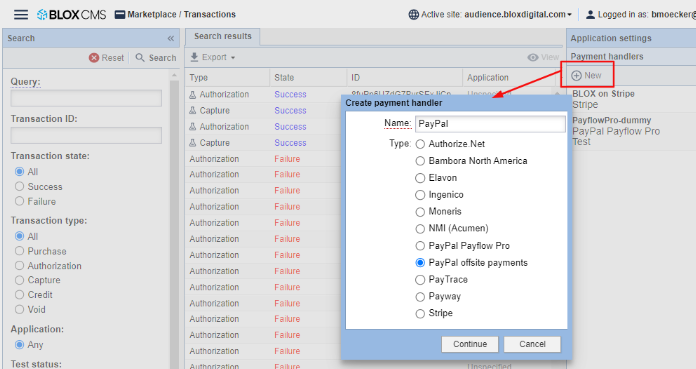Click the Name field containing PayPal
This screenshot has width=696, height=369.
click(490, 124)
